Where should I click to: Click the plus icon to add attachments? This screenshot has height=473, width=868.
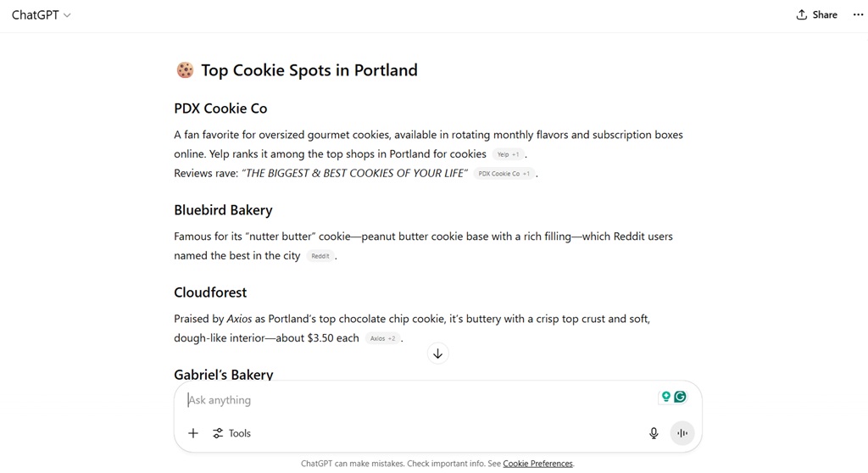click(x=193, y=433)
